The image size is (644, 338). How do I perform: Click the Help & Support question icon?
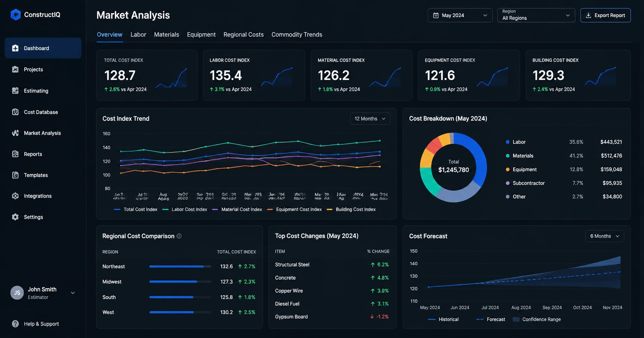pyautogui.click(x=15, y=324)
